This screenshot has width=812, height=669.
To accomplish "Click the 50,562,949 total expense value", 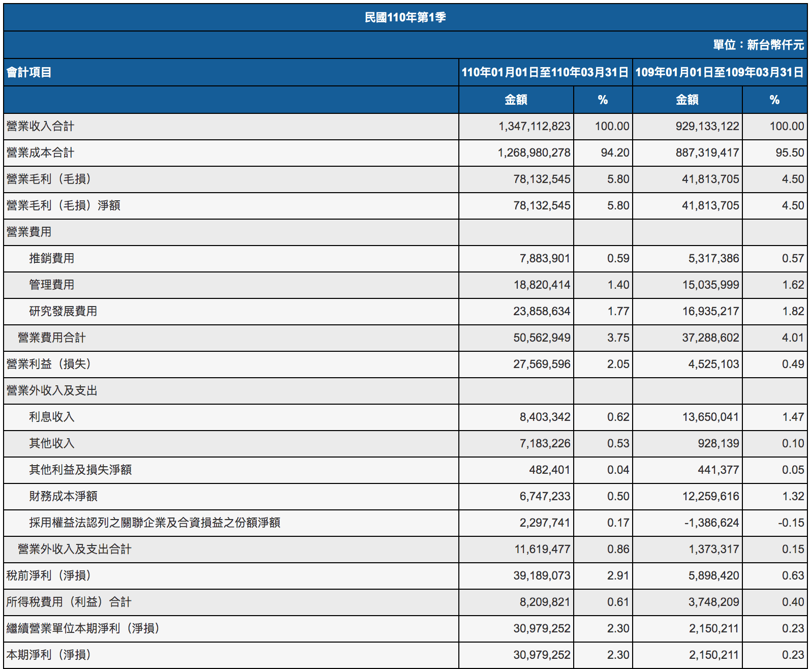I will pos(542,338).
